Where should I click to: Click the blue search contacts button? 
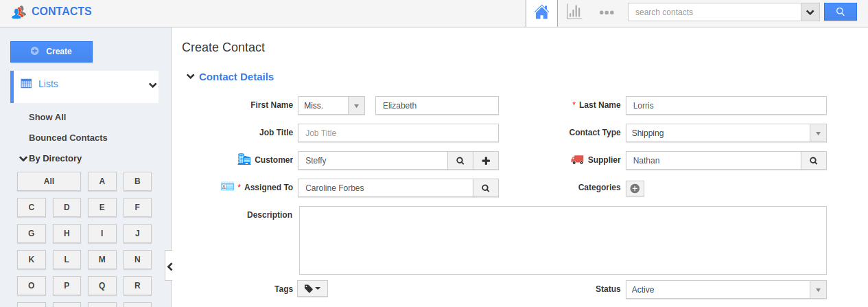(x=840, y=12)
